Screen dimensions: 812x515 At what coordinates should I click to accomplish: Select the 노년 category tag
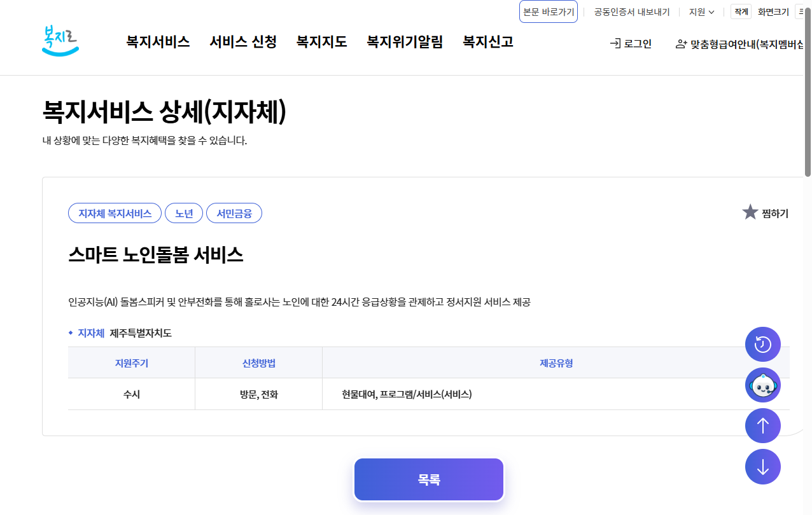point(184,213)
